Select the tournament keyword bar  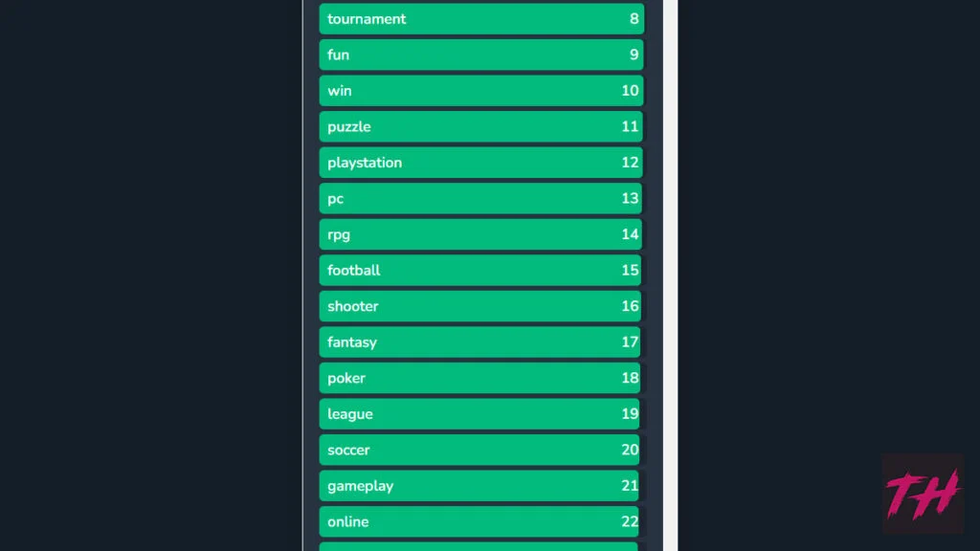coord(481,19)
